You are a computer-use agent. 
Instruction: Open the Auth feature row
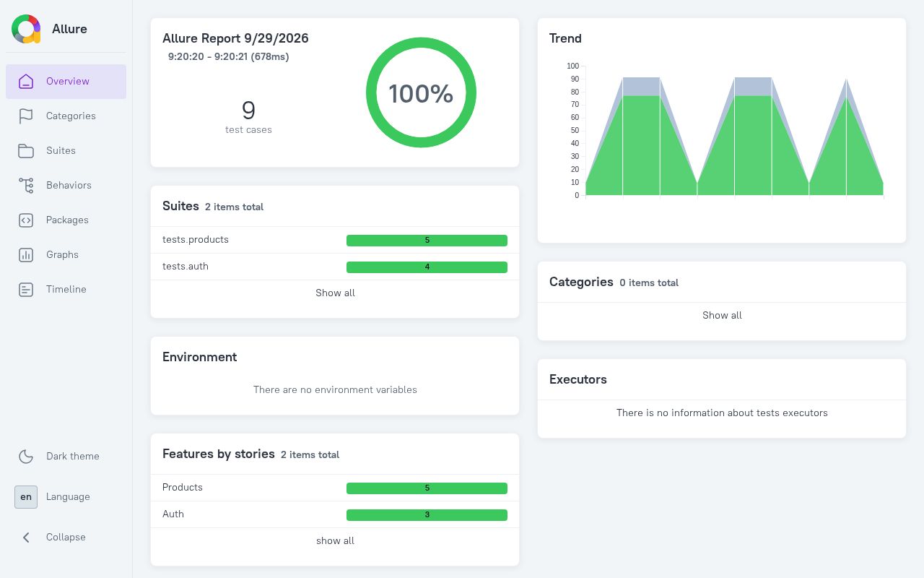click(335, 514)
